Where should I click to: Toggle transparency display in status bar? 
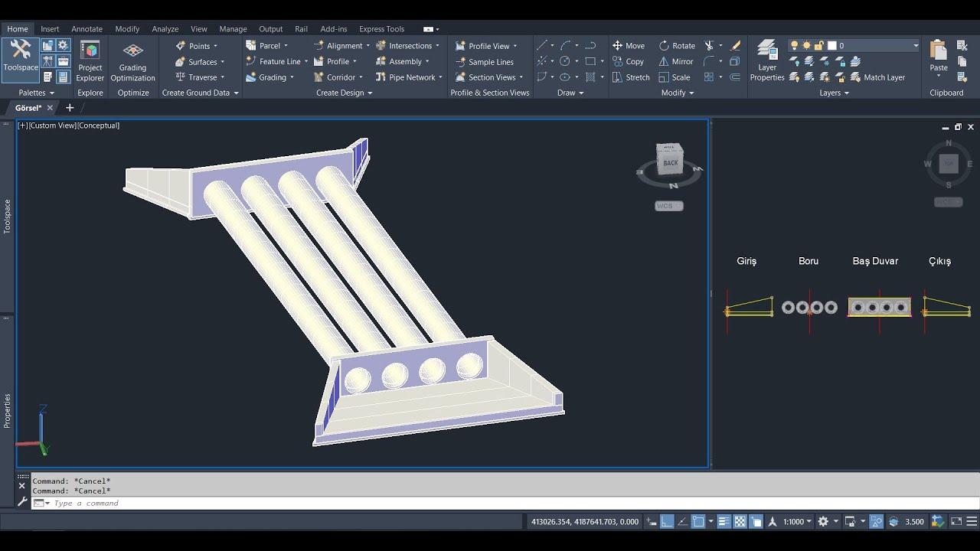click(x=740, y=521)
